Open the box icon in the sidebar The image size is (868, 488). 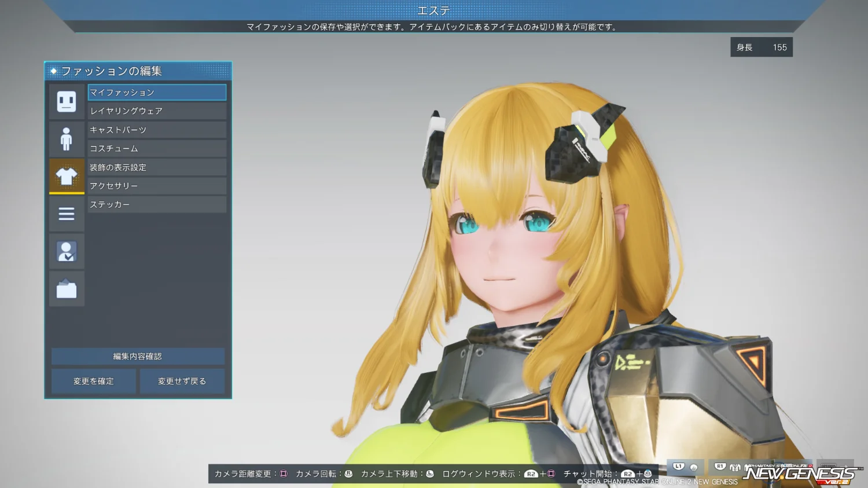point(67,289)
